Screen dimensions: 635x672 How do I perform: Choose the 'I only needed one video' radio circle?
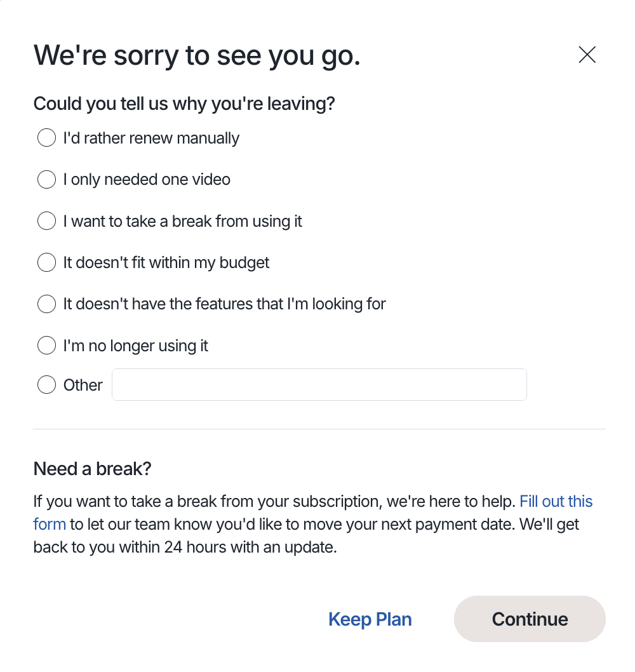click(x=46, y=180)
